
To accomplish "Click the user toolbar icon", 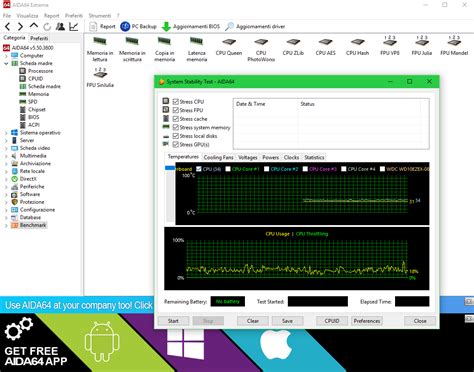I will 60,26.
